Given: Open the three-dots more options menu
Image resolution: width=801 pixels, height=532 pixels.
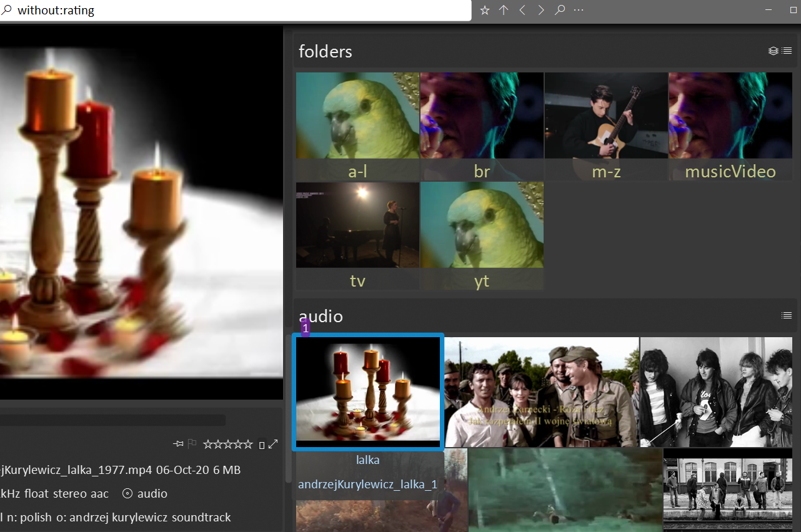Looking at the screenshot, I should tap(579, 10).
